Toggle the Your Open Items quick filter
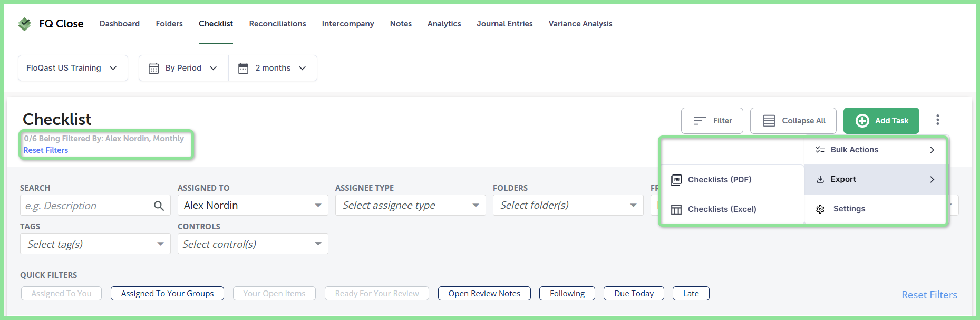This screenshot has height=320, width=980. pos(274,294)
